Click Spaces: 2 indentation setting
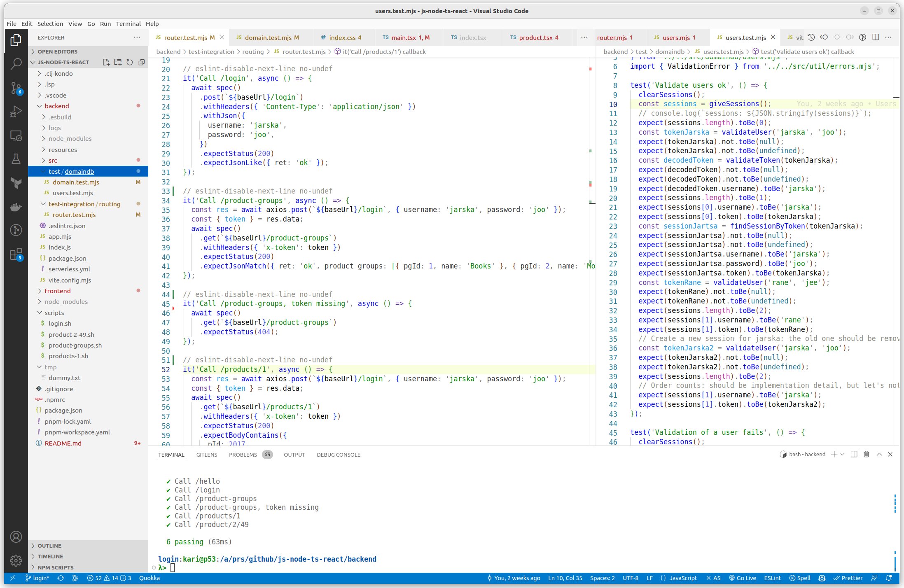The width and height of the screenshot is (904, 588). [x=602, y=578]
